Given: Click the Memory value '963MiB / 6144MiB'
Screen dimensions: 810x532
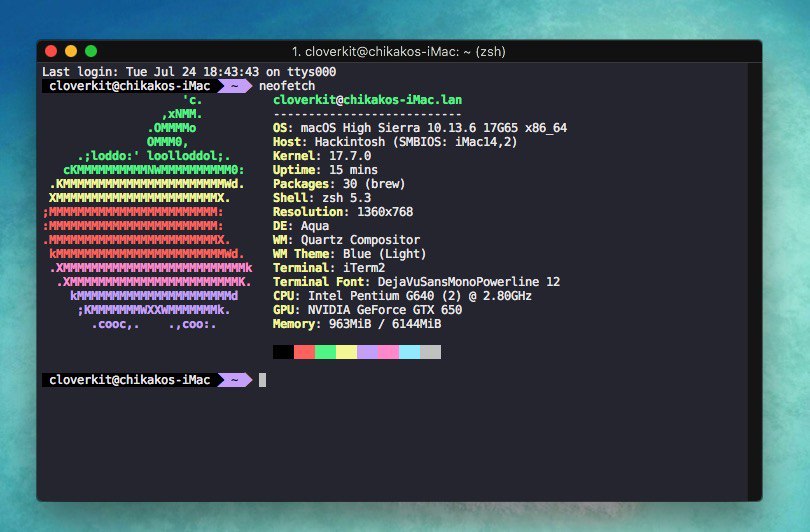Looking at the screenshot, I should [x=385, y=324].
